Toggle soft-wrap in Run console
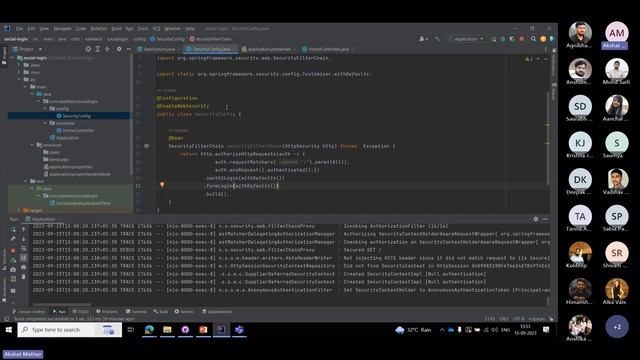The image size is (640, 360). click(x=24, y=249)
